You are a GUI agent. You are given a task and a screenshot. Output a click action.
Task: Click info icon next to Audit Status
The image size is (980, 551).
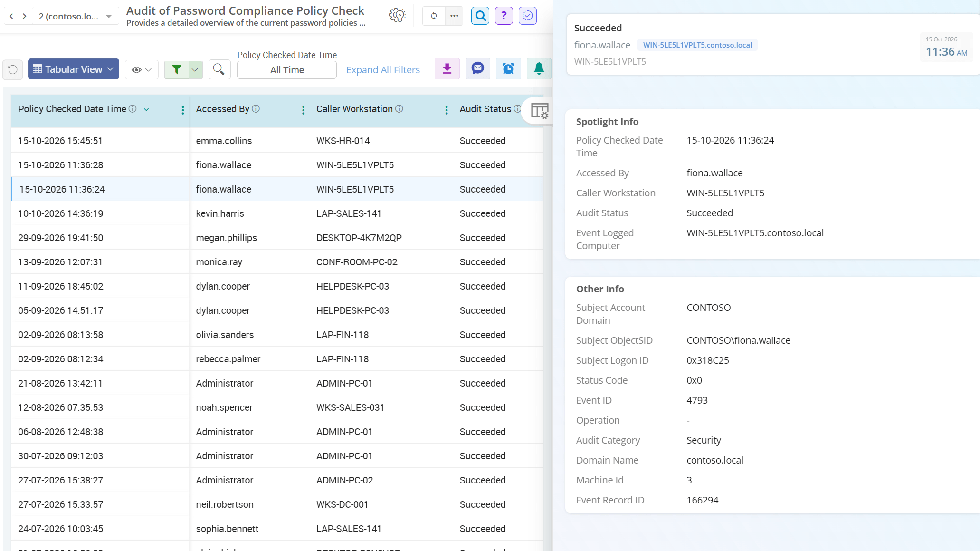(x=517, y=109)
